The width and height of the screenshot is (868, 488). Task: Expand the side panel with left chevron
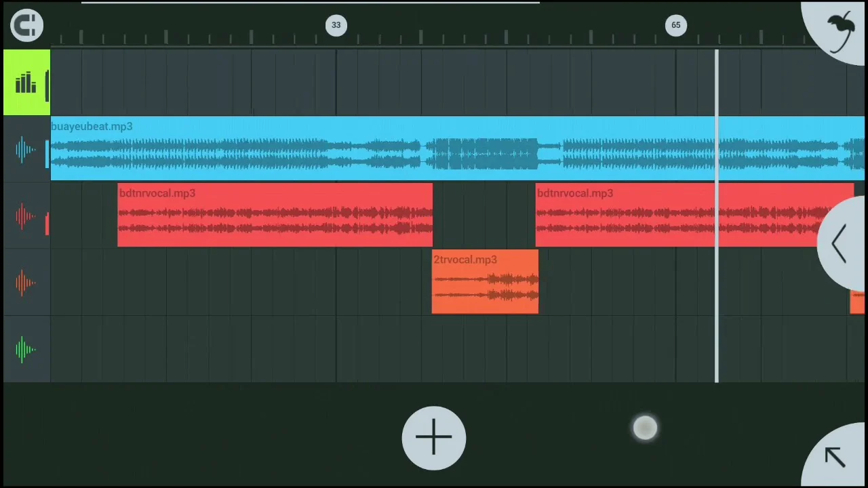click(840, 243)
